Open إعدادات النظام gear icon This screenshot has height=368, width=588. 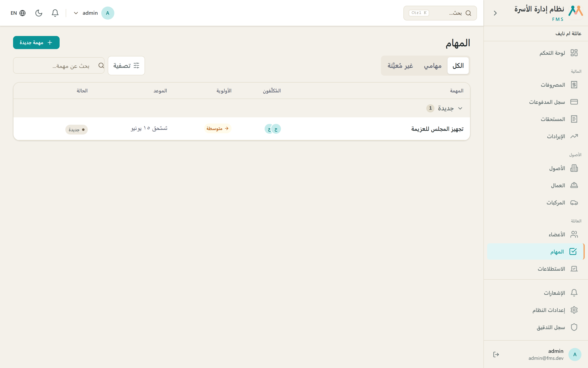pos(574,310)
